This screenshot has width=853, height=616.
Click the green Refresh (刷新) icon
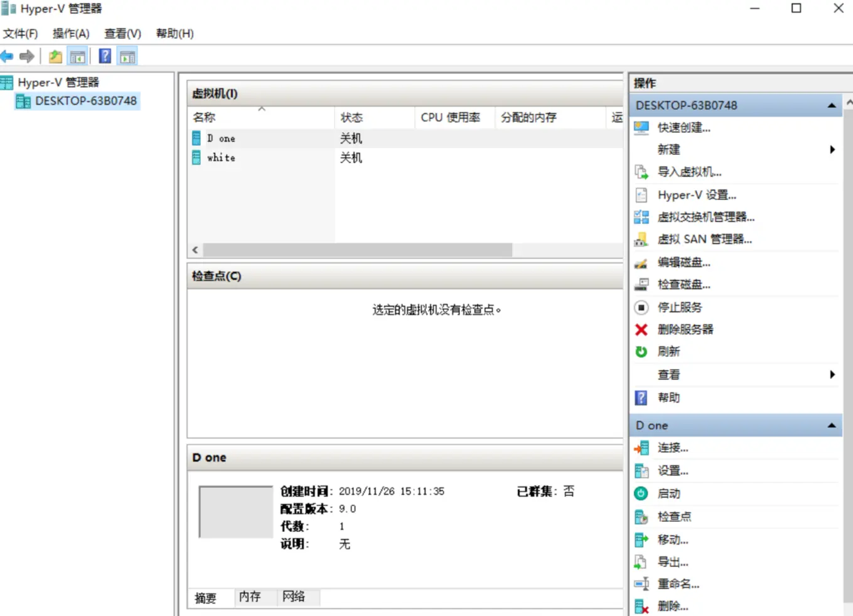[641, 352]
